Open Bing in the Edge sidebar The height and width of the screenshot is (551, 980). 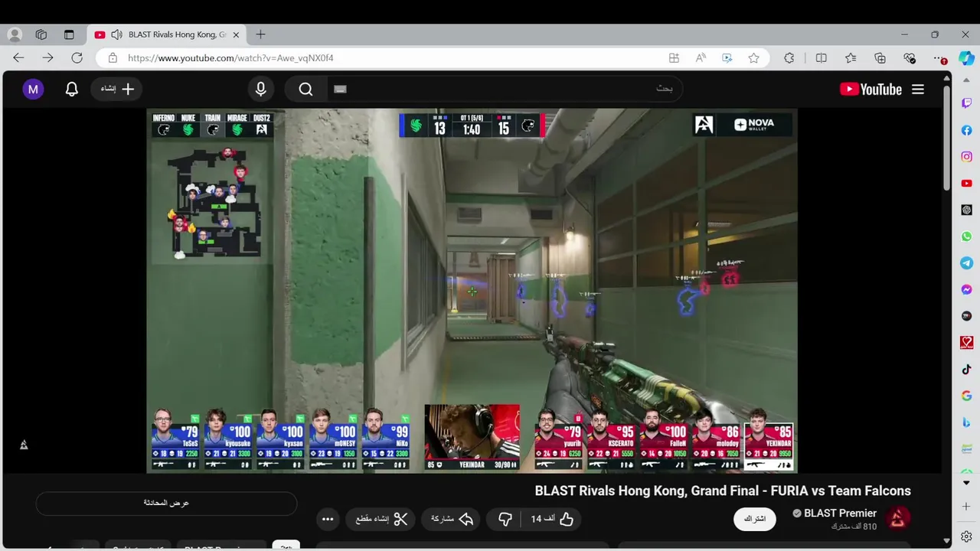pyautogui.click(x=966, y=422)
